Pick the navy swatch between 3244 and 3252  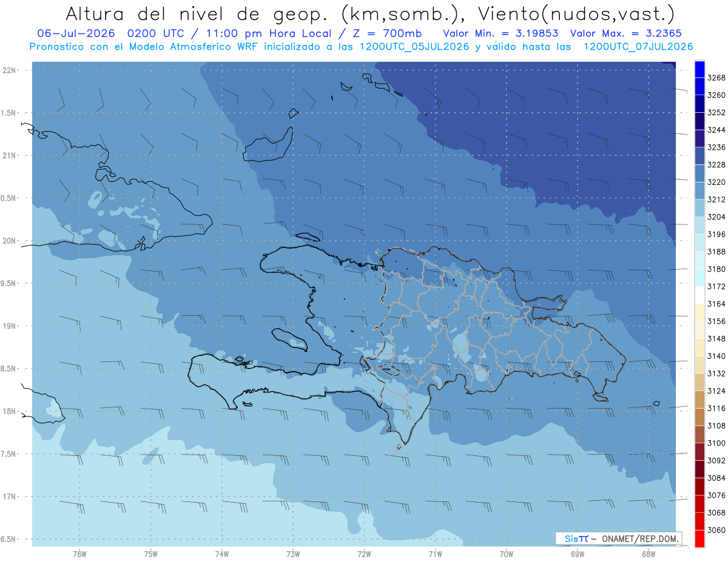[699, 121]
